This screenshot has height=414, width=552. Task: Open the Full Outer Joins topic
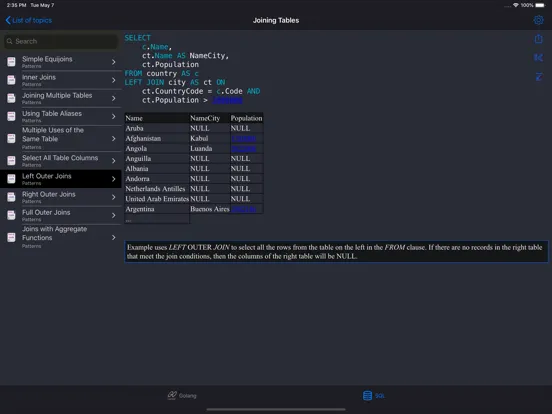pyautogui.click(x=61, y=215)
